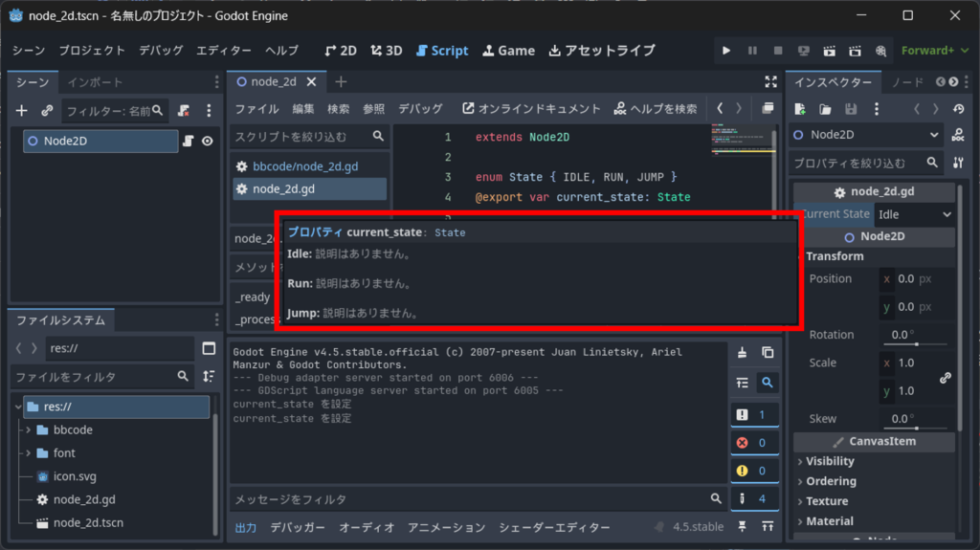Click the オンラインドキュメント link
This screenshot has width=980, height=550.
coord(531,109)
